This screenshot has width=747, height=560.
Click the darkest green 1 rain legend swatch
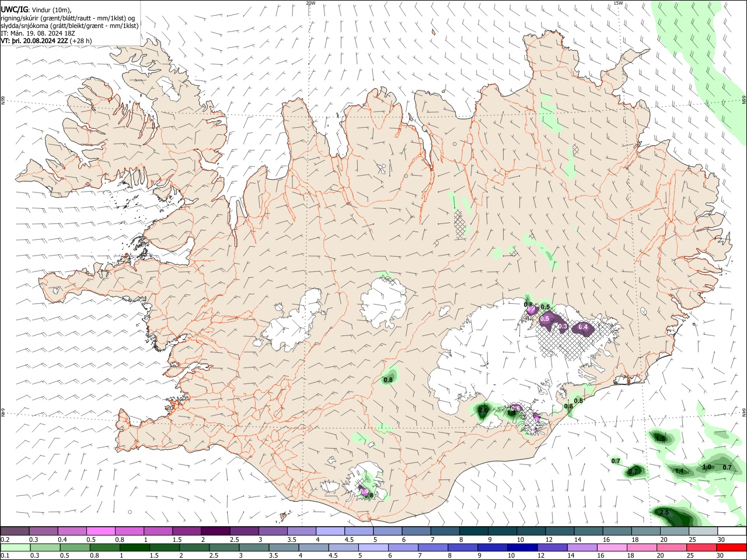click(x=134, y=548)
